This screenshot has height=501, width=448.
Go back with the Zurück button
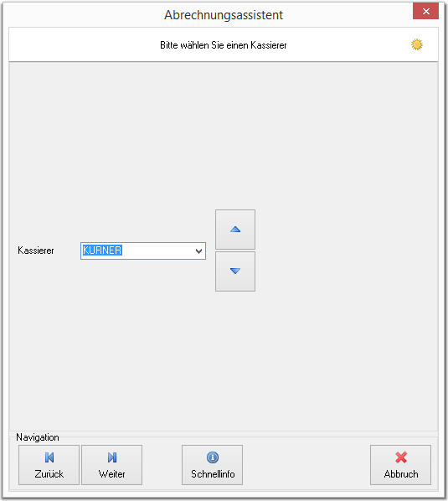pyautogui.click(x=49, y=465)
